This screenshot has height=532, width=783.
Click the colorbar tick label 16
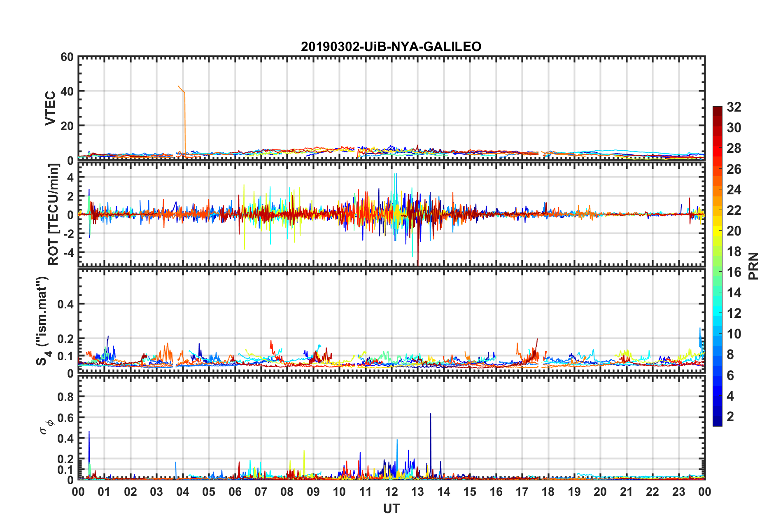coord(734,272)
